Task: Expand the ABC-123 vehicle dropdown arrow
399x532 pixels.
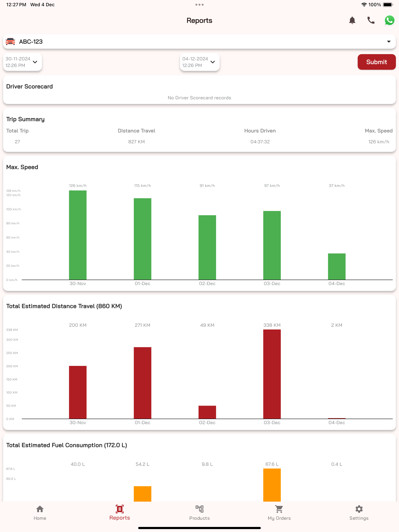Action: (x=389, y=42)
